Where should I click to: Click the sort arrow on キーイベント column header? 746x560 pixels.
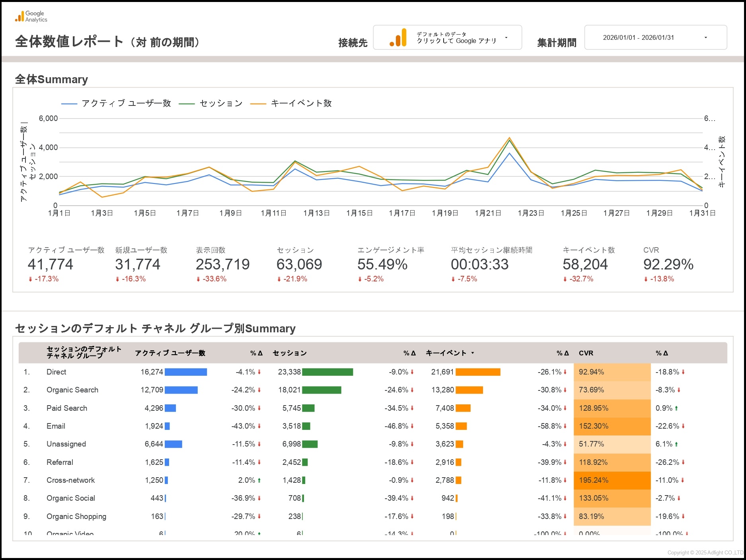[x=473, y=353]
